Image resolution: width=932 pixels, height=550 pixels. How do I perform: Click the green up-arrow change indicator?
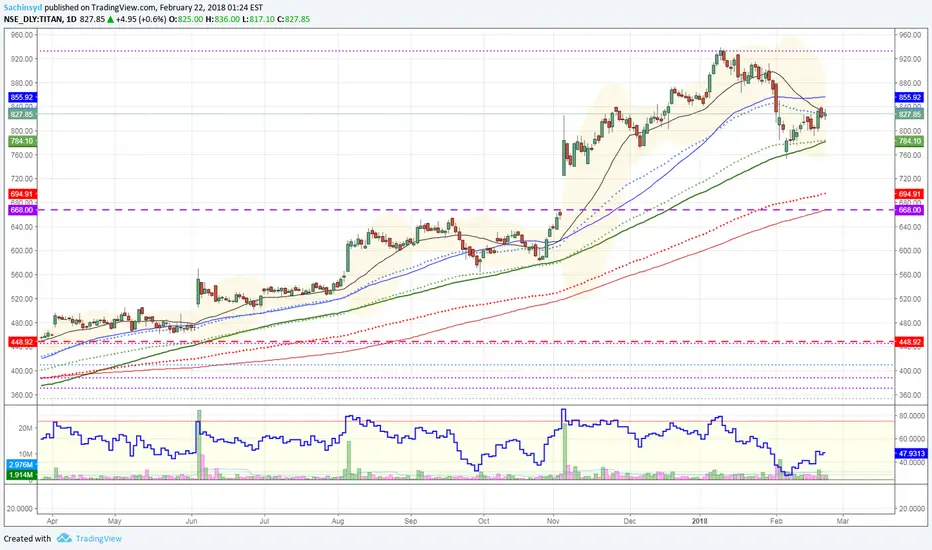click(111, 19)
